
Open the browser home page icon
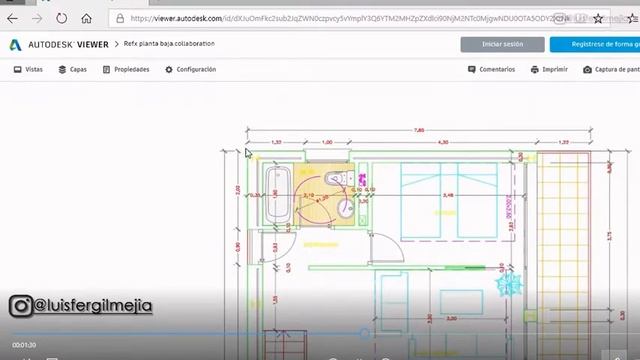click(x=86, y=18)
